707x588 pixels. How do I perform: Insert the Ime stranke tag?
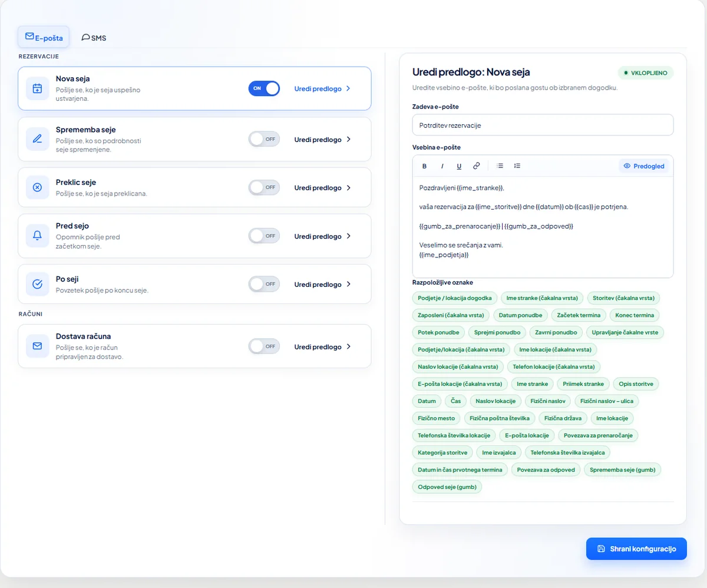tap(532, 384)
